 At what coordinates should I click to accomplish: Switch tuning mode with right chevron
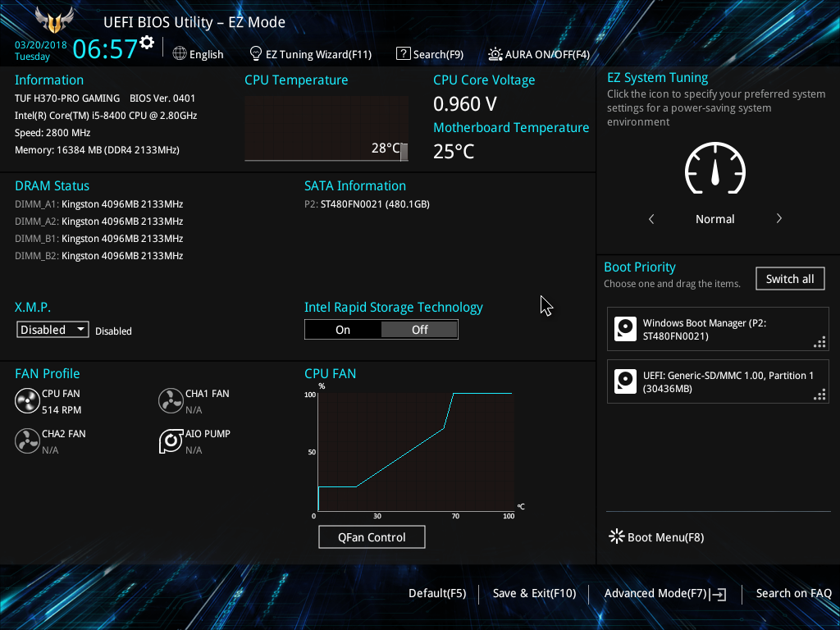pyautogui.click(x=779, y=218)
